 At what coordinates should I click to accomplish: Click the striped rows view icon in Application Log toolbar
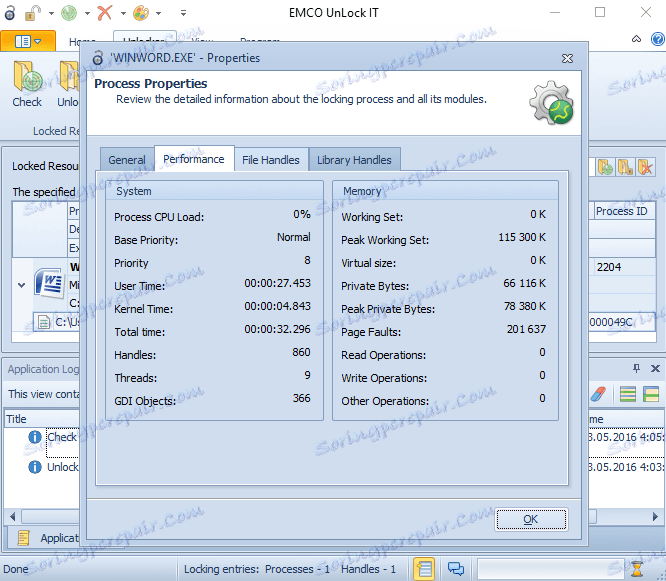coord(628,394)
